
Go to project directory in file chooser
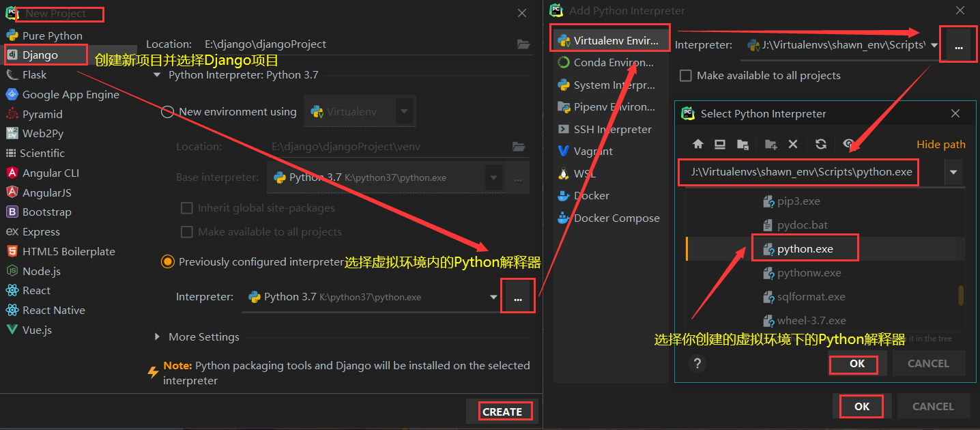point(743,144)
